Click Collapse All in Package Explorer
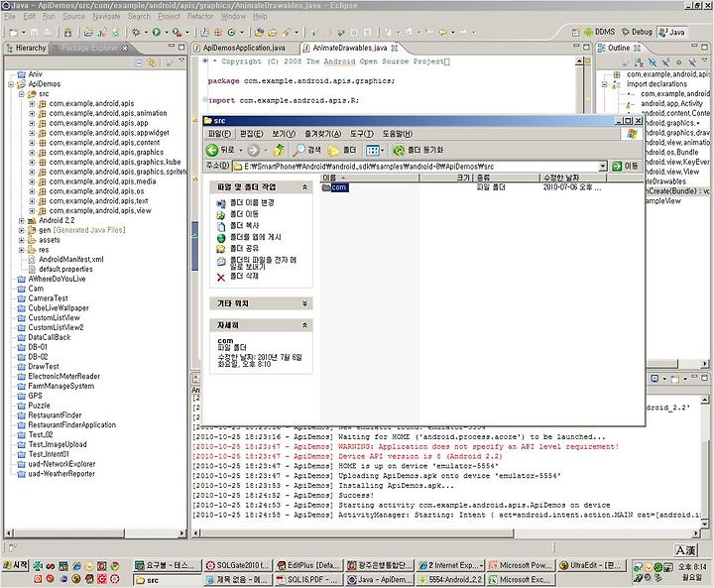Screen dimensions: 714x588 click(x=139, y=62)
